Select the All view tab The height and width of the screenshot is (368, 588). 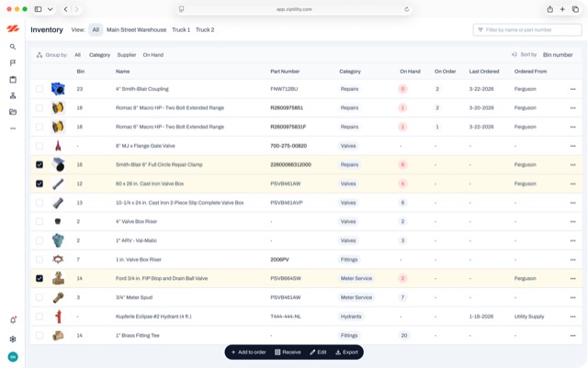click(96, 29)
